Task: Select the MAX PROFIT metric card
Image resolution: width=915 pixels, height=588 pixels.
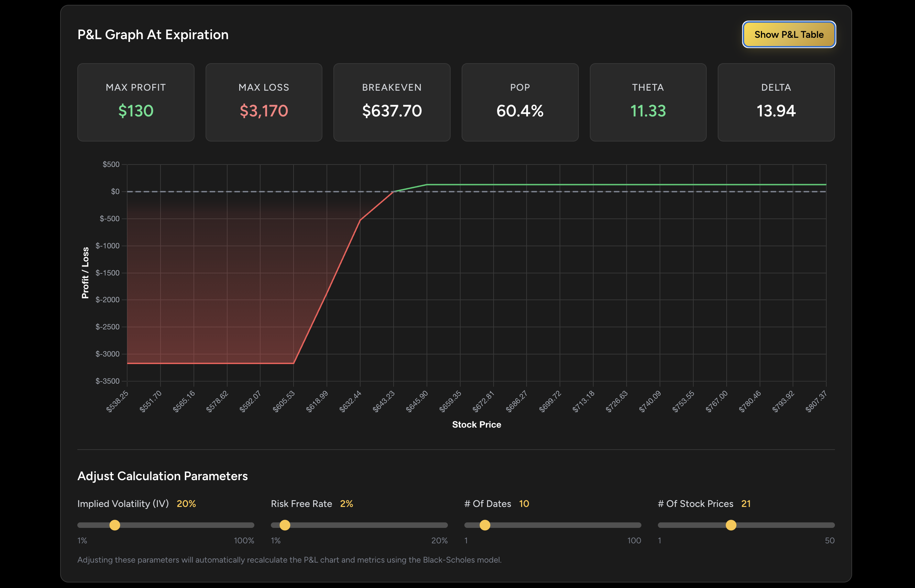Action: pos(136,102)
